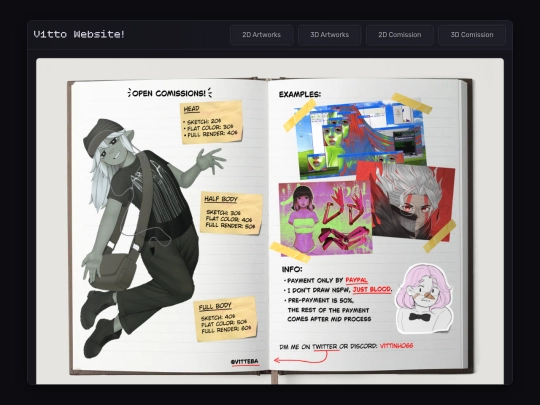Click the red VITTINHO66 Discord handle
The height and width of the screenshot is (405, 540).
396,346
